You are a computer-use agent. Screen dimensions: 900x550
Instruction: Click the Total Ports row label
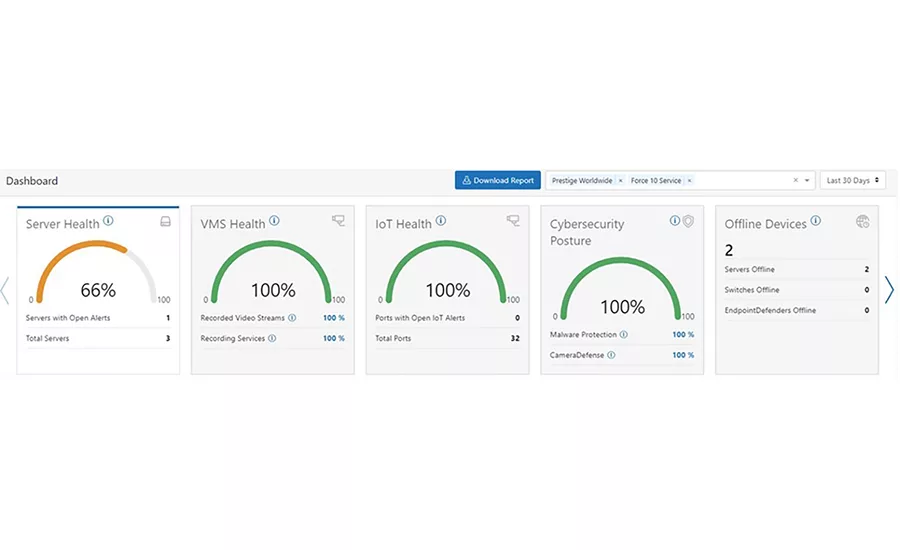[393, 338]
